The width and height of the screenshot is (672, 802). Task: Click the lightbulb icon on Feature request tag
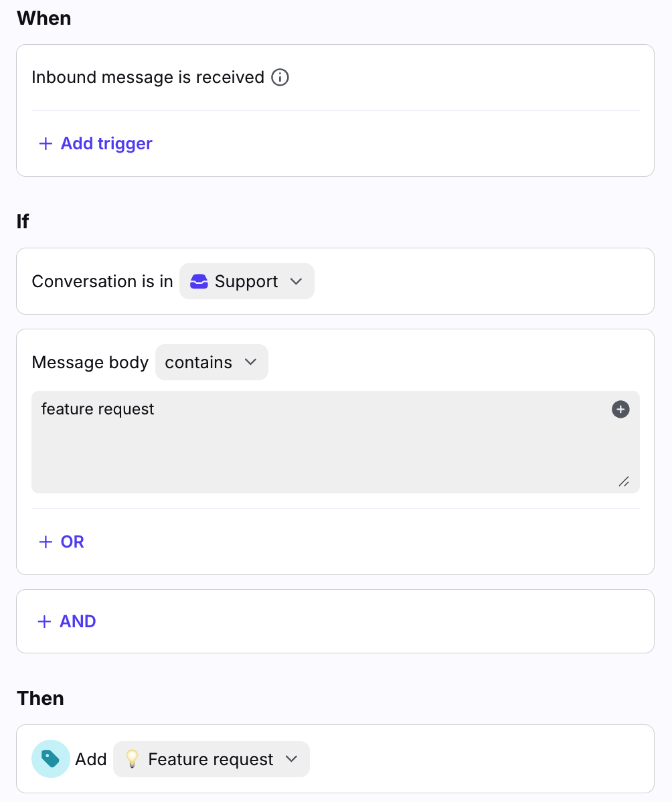tap(133, 759)
